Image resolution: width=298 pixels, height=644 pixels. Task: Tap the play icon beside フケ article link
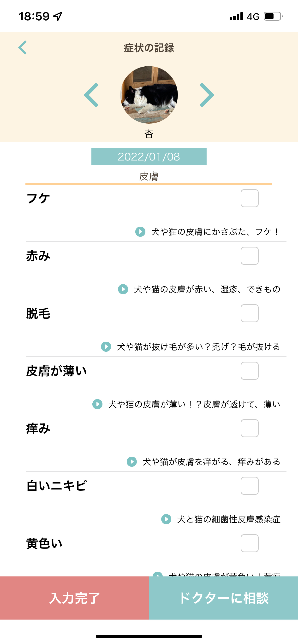coord(140,231)
